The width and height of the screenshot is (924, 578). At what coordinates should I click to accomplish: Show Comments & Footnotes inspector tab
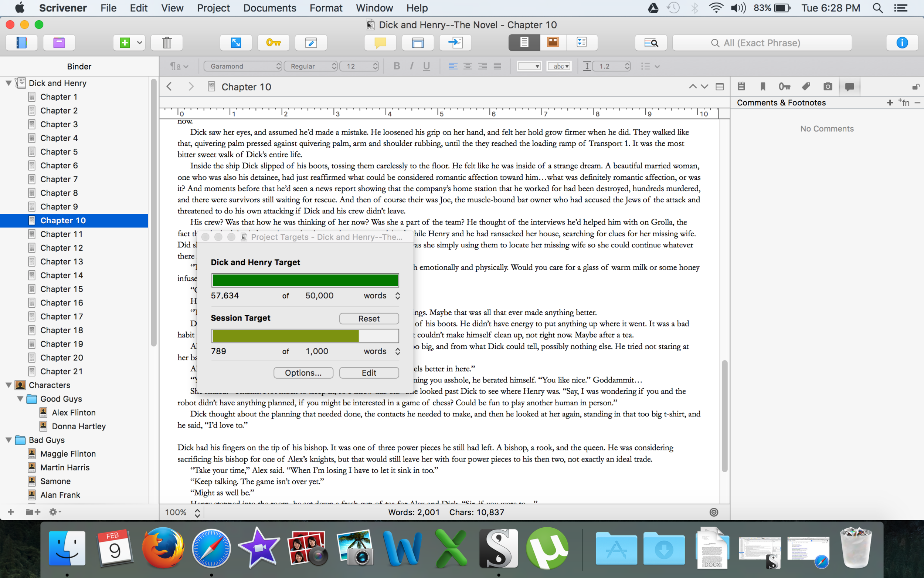(849, 87)
